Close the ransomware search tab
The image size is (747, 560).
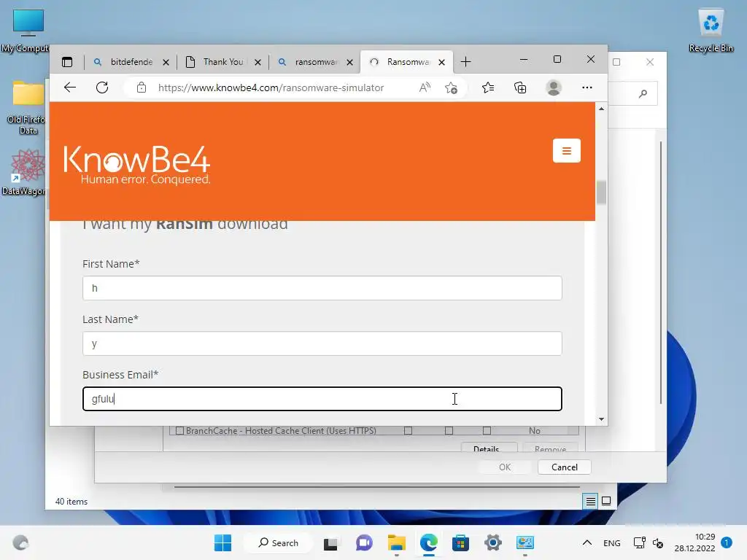[349, 63]
